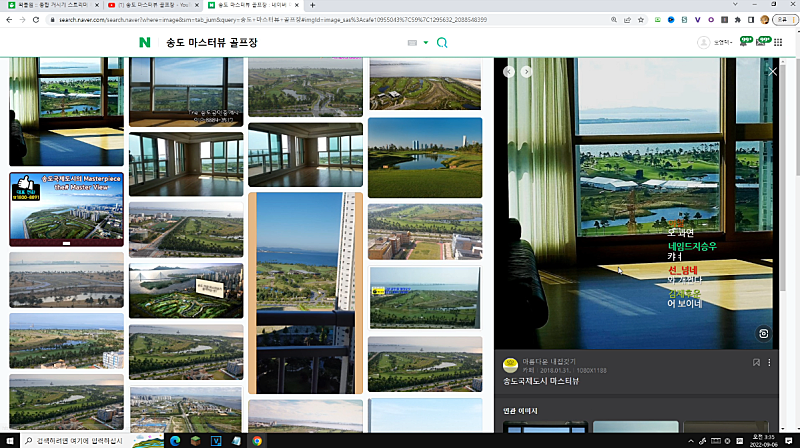Expand the search box dropdown arrow
Viewport: 800px width, 448px height.
[x=426, y=43]
